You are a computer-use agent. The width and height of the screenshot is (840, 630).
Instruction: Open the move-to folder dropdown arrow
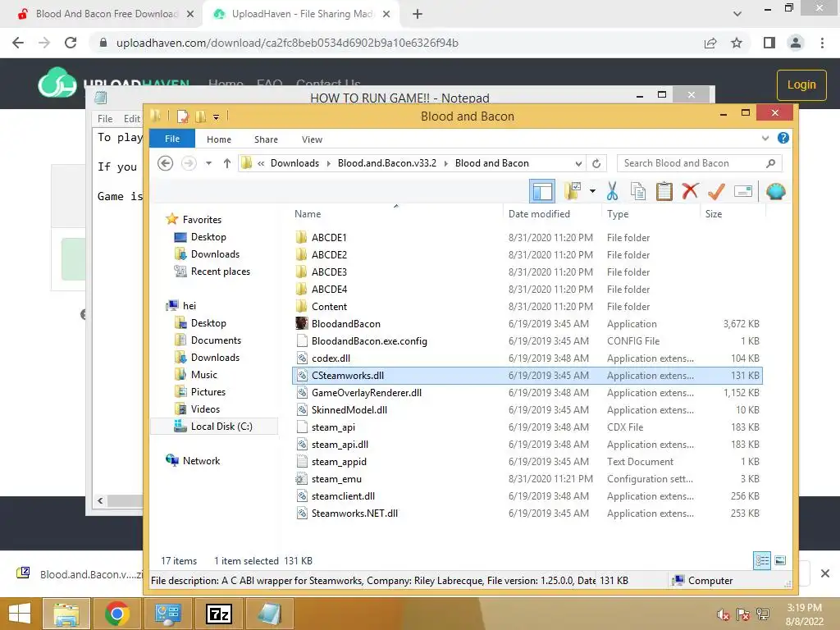592,191
